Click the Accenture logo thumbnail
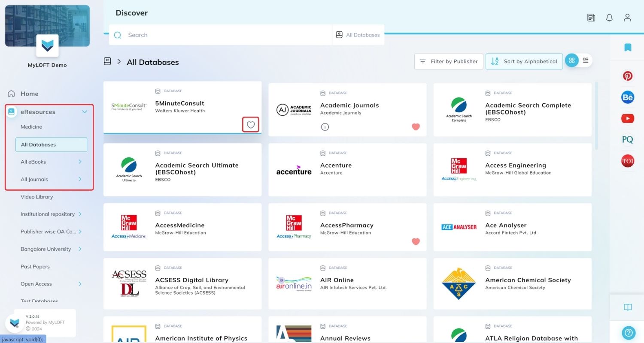The image size is (644, 343). coord(294,170)
